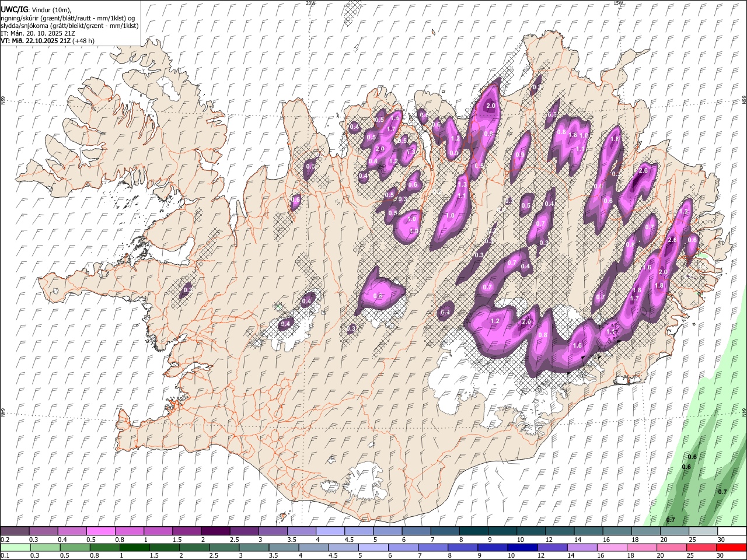Click the bottom-row swatch between 0.8 and 1
This screenshot has width=747, height=560.
104,548
